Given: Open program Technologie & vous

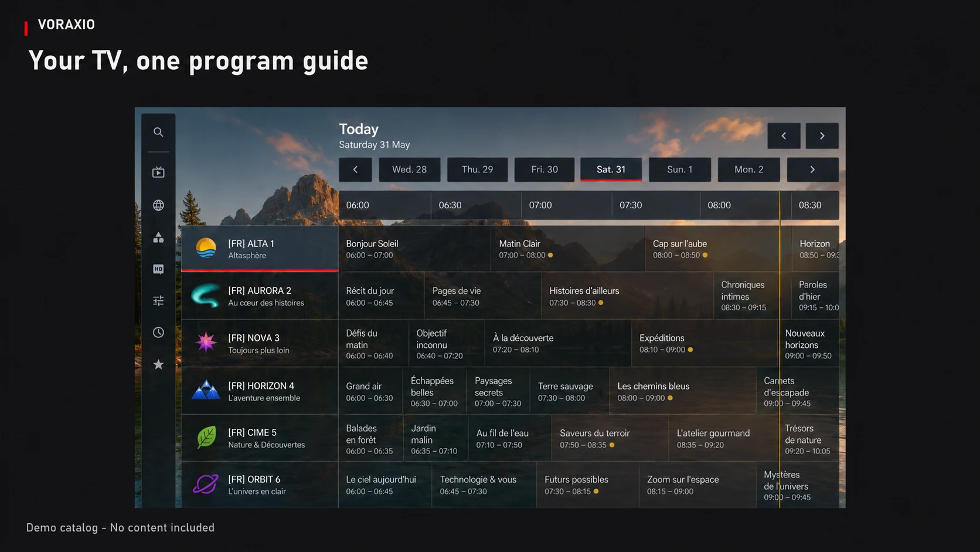Looking at the screenshot, I should (484, 485).
